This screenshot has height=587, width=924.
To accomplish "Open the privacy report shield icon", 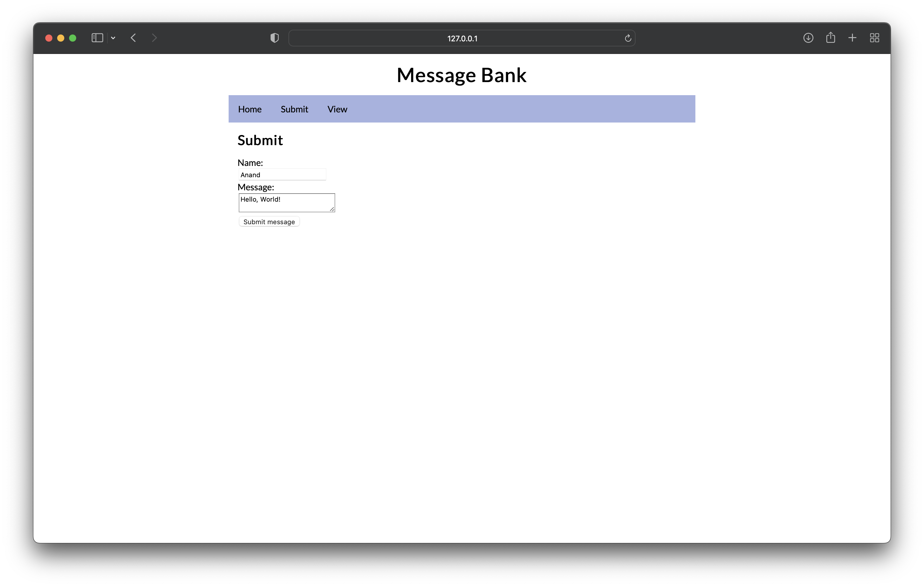I will [274, 38].
